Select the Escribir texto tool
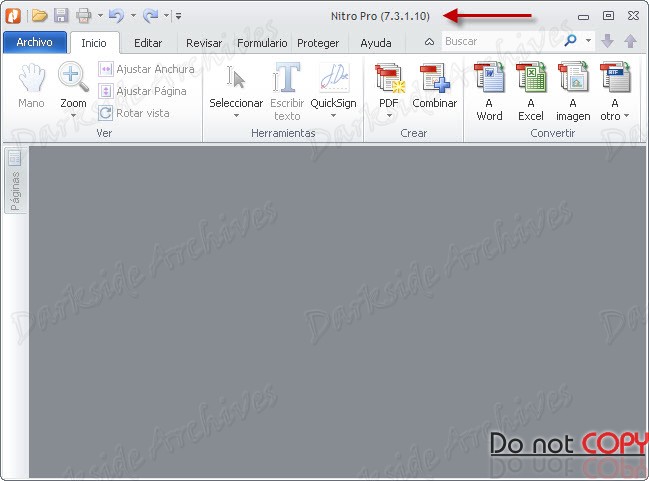Screen dimensions: 649x481 coord(287,91)
